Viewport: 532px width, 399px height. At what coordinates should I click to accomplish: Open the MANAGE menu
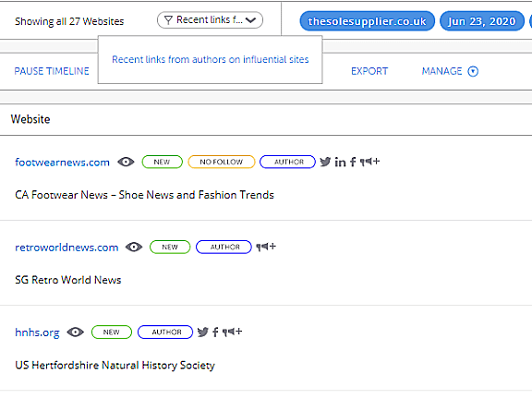pos(450,71)
